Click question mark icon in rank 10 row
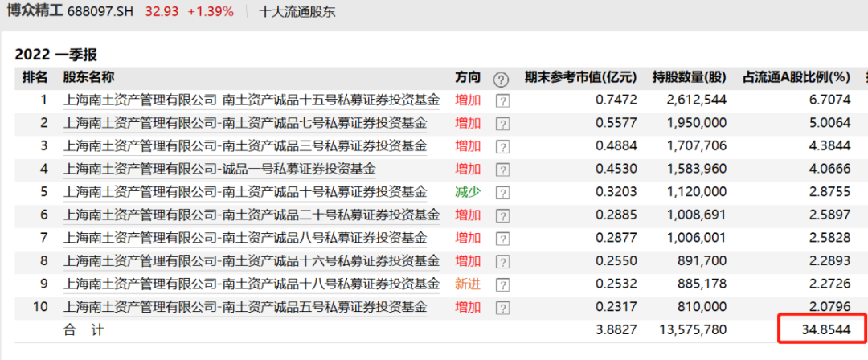 pos(502,308)
